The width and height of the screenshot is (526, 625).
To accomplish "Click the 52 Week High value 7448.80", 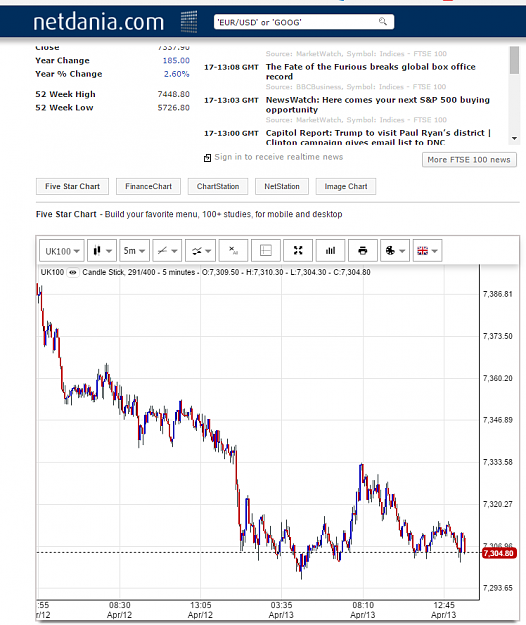I will 173,94.
